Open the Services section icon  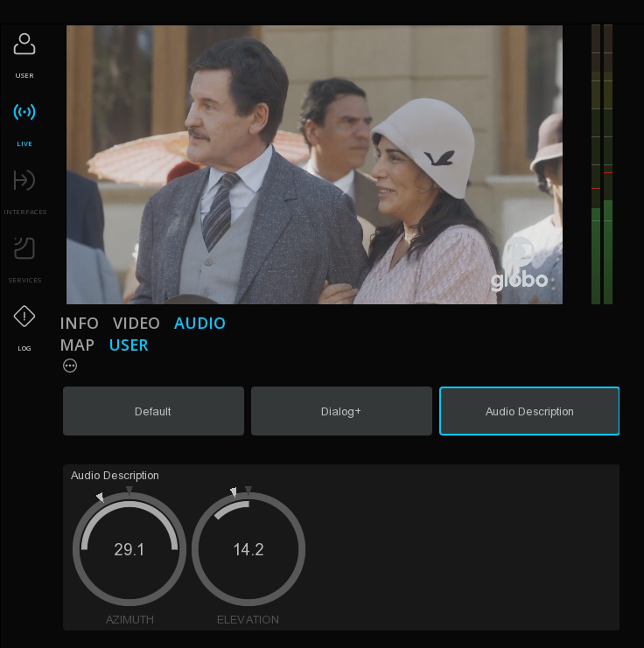24,248
